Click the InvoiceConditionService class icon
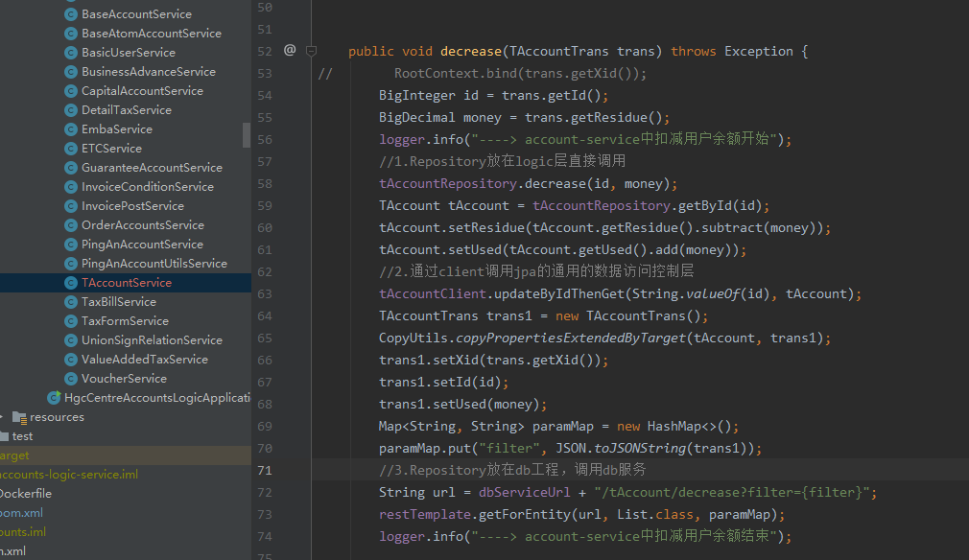The height and width of the screenshot is (560, 969). click(x=71, y=186)
